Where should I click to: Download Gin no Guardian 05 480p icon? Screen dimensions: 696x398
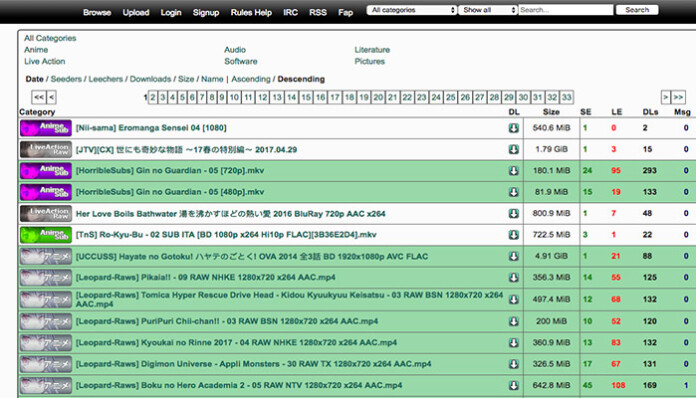click(x=514, y=192)
